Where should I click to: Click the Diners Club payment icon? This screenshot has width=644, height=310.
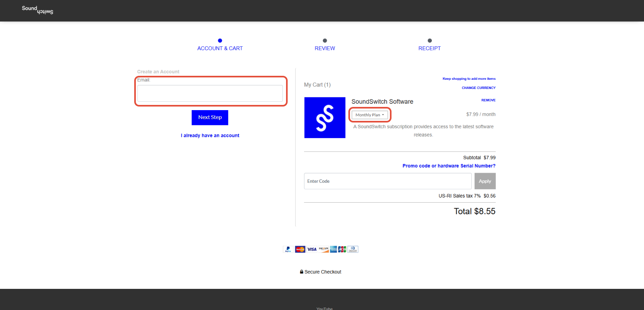353,249
